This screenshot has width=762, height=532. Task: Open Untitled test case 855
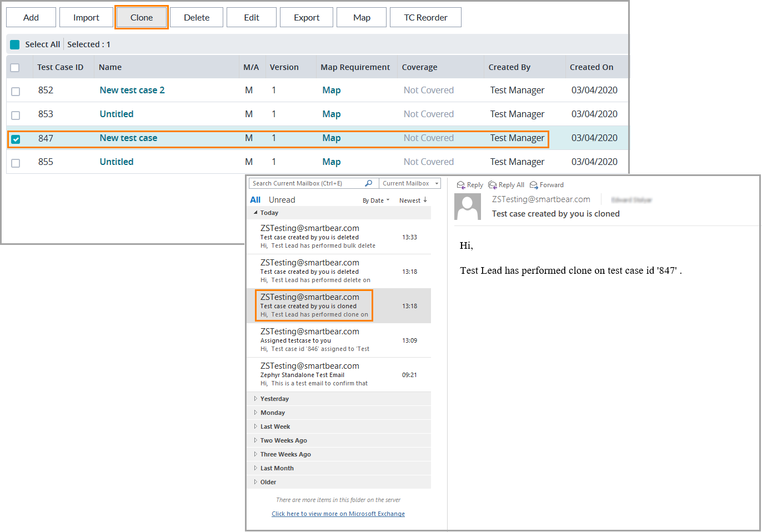point(117,162)
